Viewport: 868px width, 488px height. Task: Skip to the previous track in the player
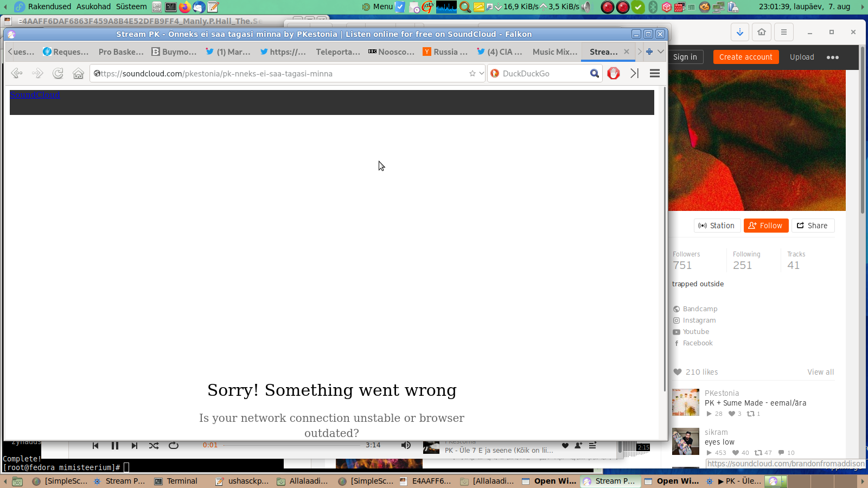tap(95, 445)
